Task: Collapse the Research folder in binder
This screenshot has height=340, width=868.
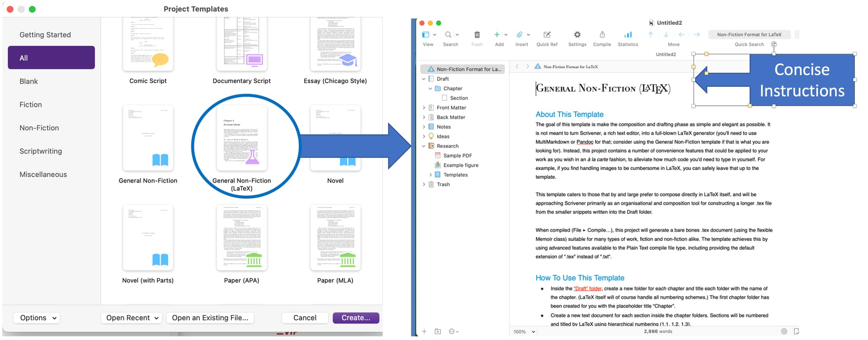Action: pos(424,146)
